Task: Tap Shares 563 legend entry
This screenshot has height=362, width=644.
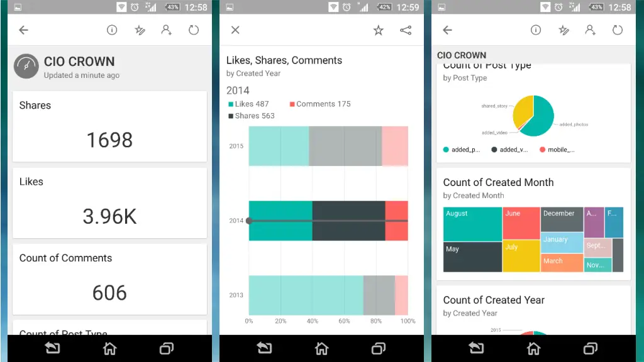Action: tap(252, 116)
